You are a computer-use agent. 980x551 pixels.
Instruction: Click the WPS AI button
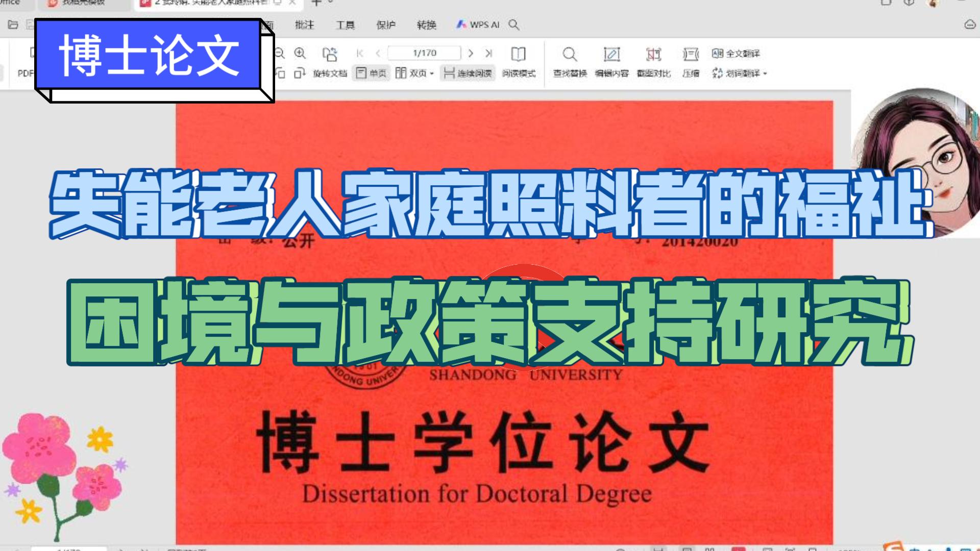click(x=477, y=24)
